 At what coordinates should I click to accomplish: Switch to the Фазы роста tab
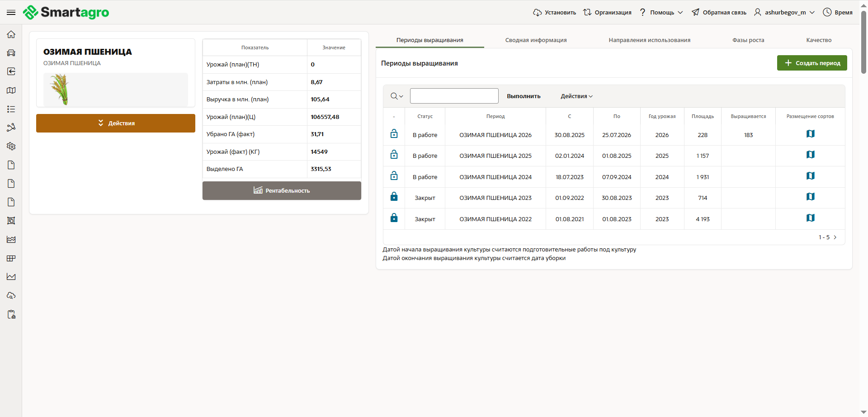pyautogui.click(x=748, y=40)
